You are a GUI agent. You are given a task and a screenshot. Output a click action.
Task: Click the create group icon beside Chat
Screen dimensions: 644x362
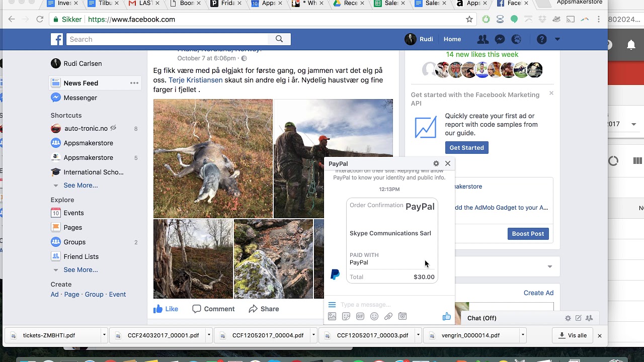pos(589,318)
